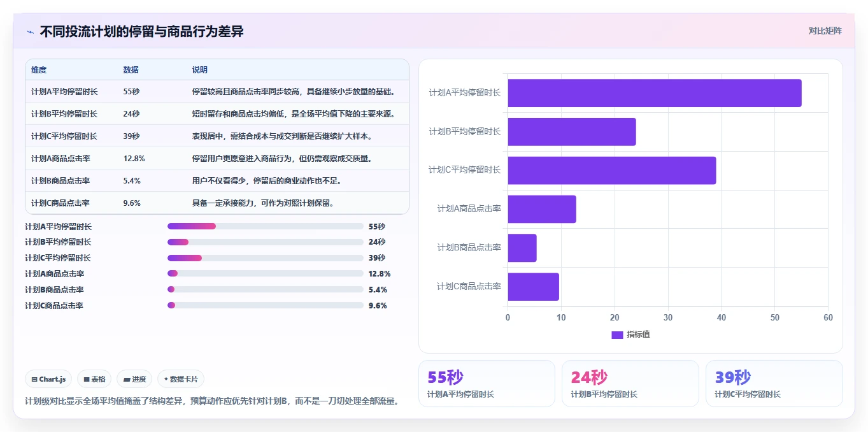This screenshot has width=868, height=432.
Task: Select table cell 计划A平均停留时长
Action: pos(64,92)
